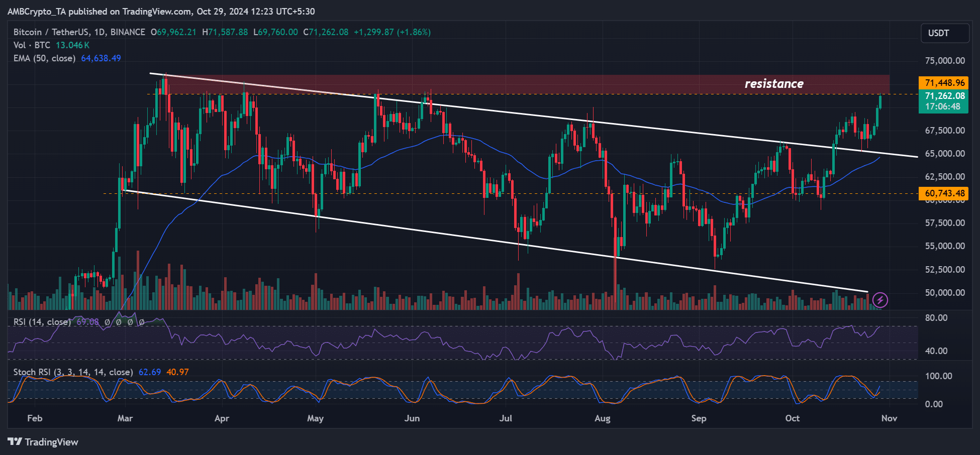
Task: Click the Stoch RSI 100.00 axis label
Action: pyautogui.click(x=939, y=376)
